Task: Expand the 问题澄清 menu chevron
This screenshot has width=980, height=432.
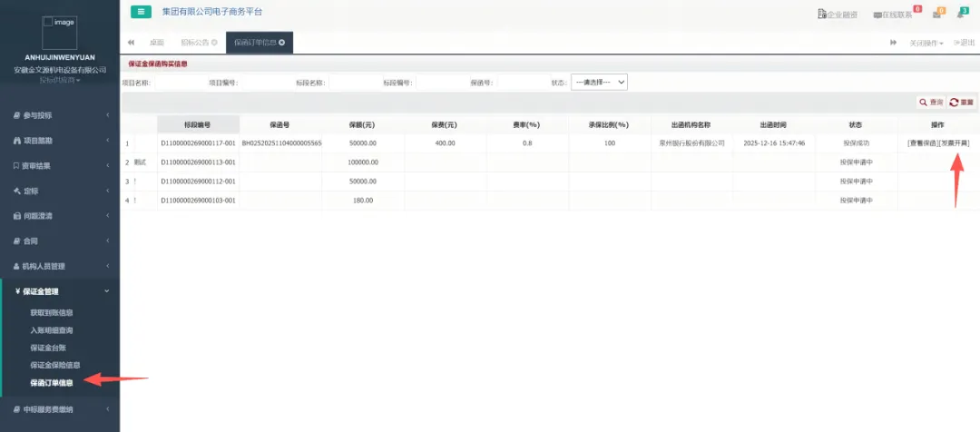Action: click(x=107, y=216)
